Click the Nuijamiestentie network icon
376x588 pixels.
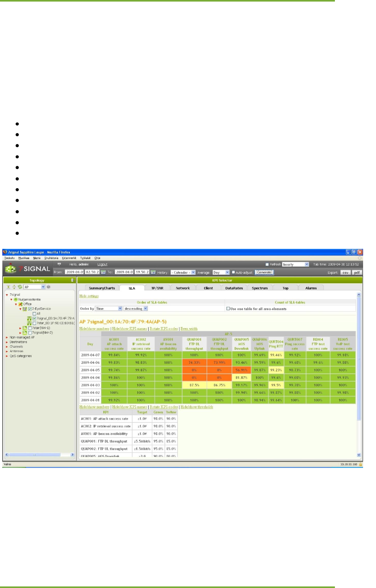click(x=16, y=299)
